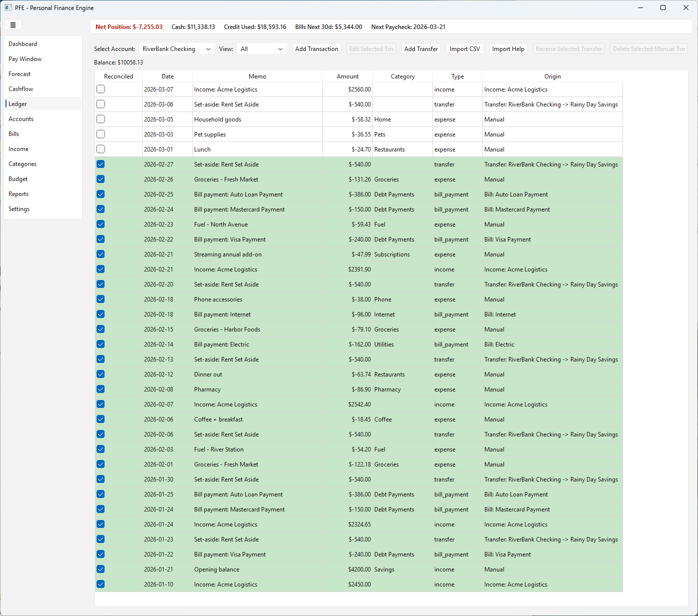Create a transfer with Add Transfer
This screenshot has width=698, height=616.
pyautogui.click(x=421, y=48)
